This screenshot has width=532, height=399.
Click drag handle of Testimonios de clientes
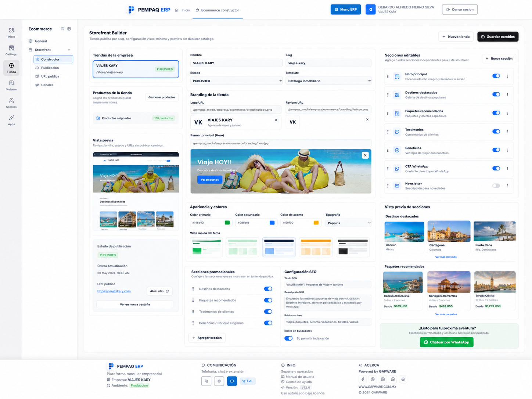pos(193,312)
